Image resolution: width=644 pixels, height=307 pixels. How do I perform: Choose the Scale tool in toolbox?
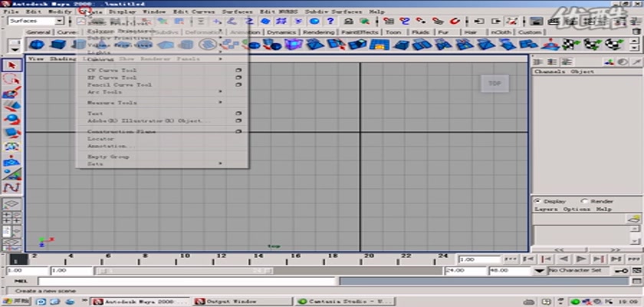tap(12, 133)
